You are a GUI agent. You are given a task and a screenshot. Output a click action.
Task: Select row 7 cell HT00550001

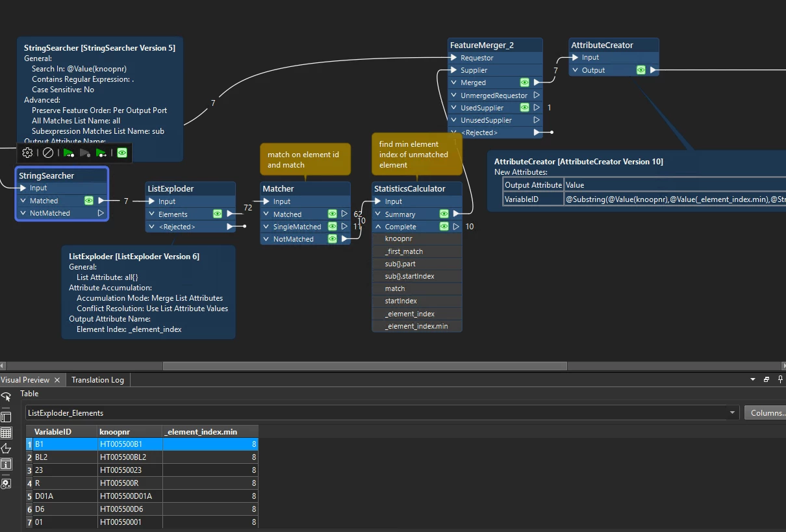(x=129, y=522)
